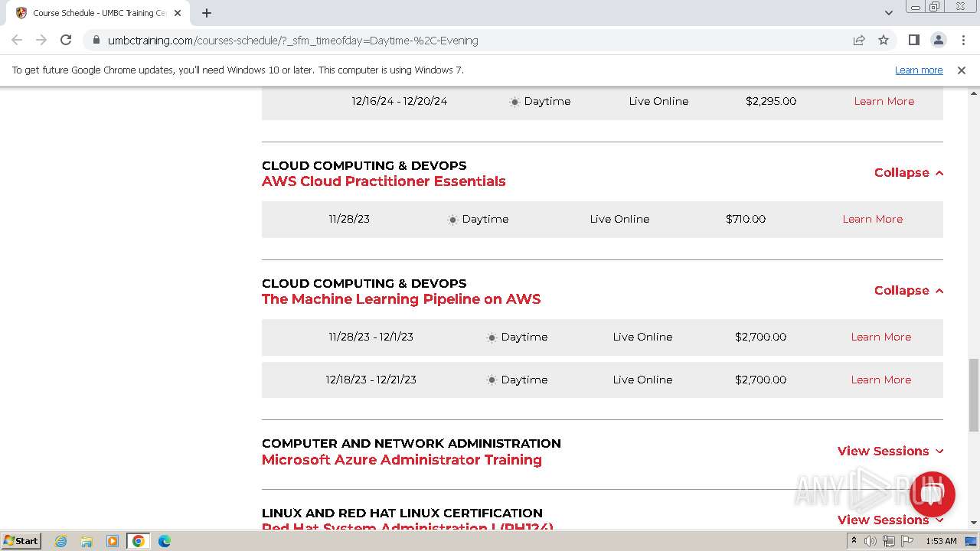
Task: Open The Machine Learning Pipeline on AWS course
Action: [x=401, y=299]
